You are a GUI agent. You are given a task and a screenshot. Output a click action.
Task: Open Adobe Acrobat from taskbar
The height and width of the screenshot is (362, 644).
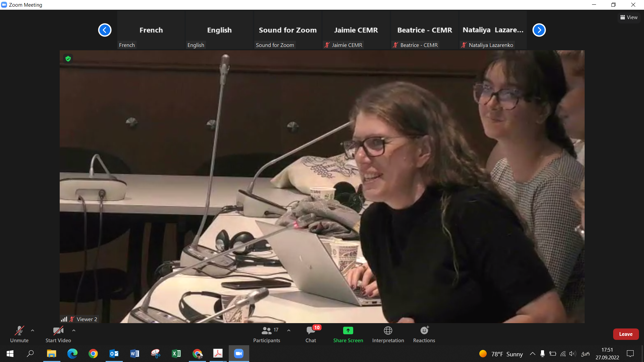[218, 354]
